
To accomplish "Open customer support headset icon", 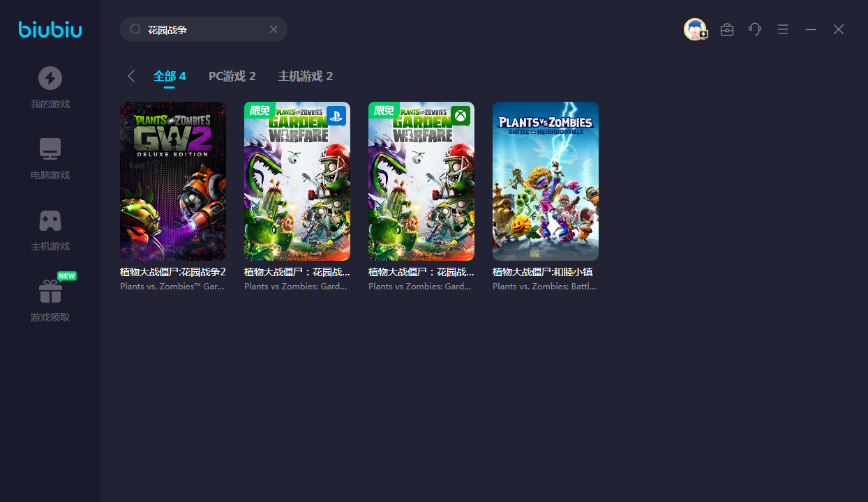I will tap(755, 29).
